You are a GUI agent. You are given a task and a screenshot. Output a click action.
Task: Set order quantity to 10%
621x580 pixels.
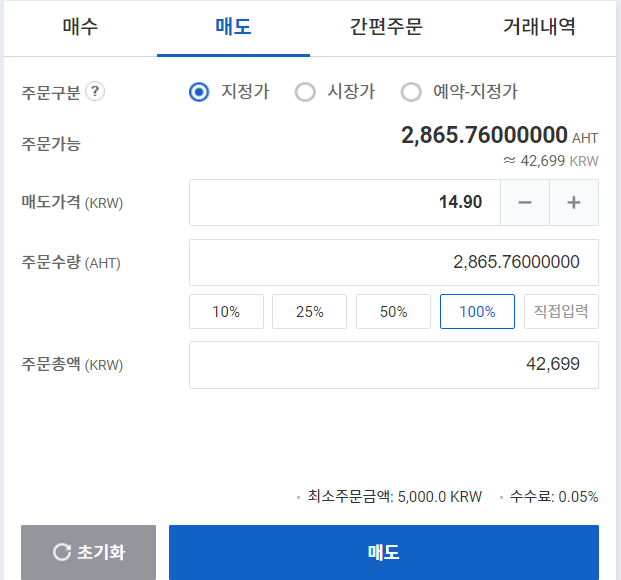(x=226, y=311)
